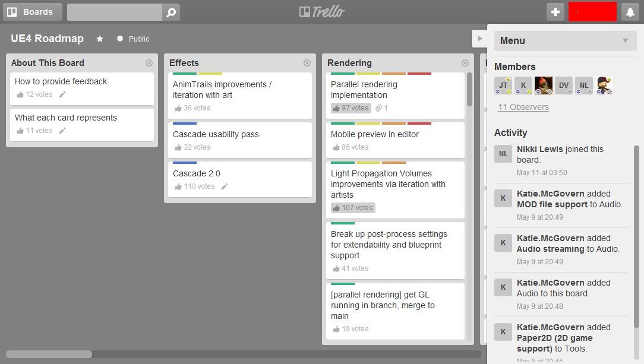Screen dimensions: 644x364
Task: Click the 86 votes thumbs-up icon
Action: pyautogui.click(x=336, y=147)
